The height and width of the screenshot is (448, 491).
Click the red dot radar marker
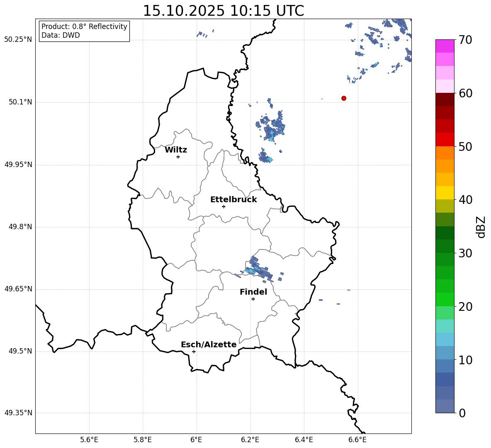344,98
